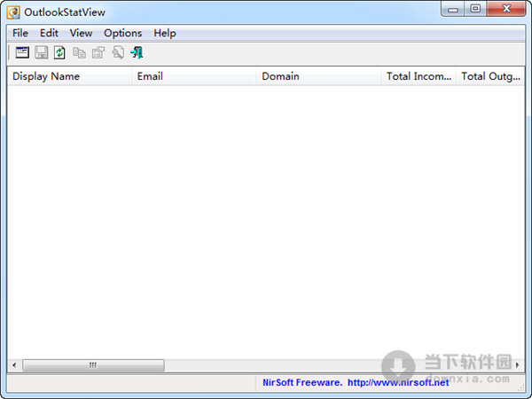This screenshot has height=399, width=532.
Task: Open the nirsoft.net link in status bar
Action: pos(398,383)
